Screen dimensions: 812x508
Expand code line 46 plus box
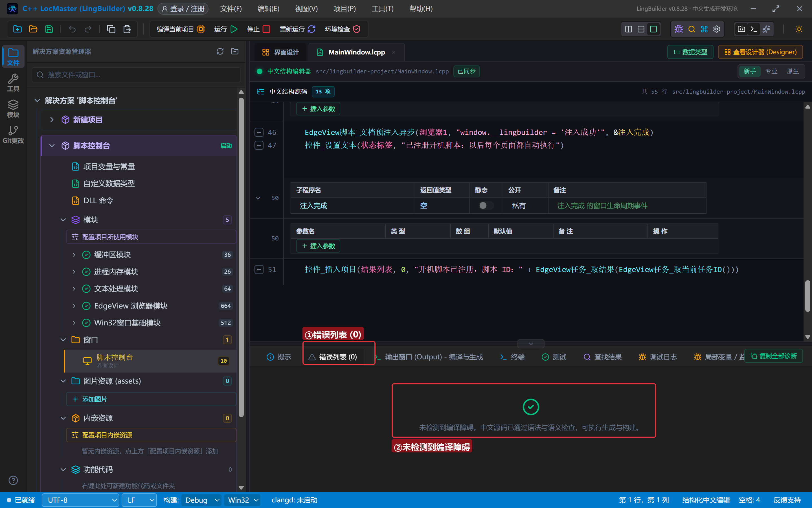pyautogui.click(x=258, y=132)
